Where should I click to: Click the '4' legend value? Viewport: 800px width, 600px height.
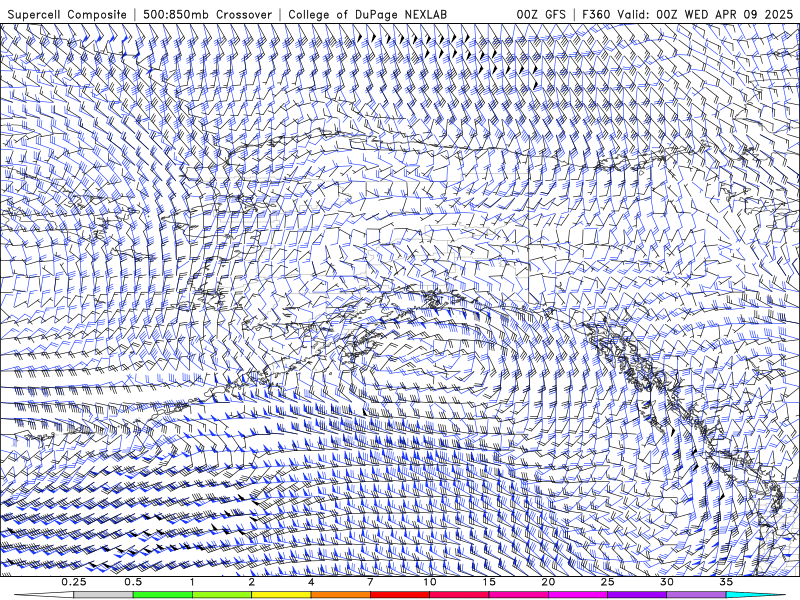click(311, 582)
